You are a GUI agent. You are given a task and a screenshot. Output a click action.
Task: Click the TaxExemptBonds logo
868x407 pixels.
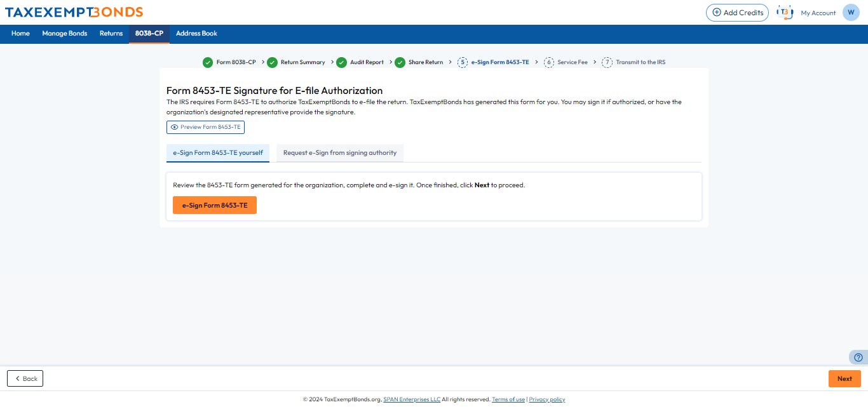[74, 12]
